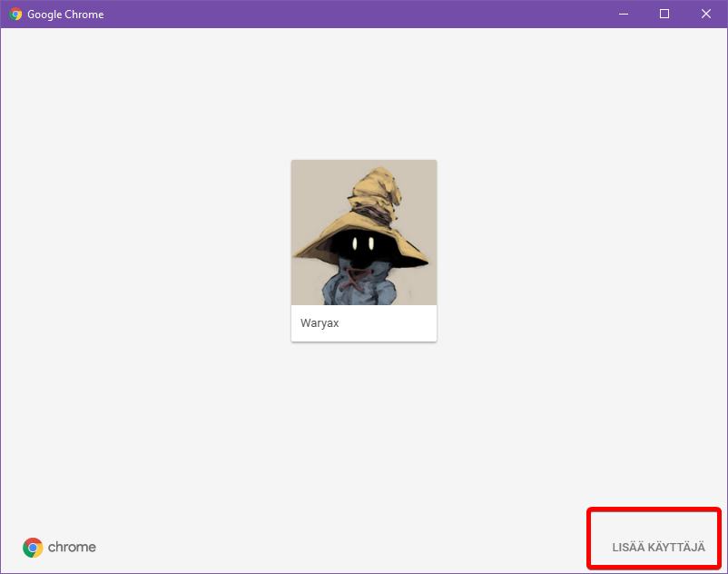Click the colorful Chrome logo at bottom left
The image size is (728, 574).
coord(34,547)
